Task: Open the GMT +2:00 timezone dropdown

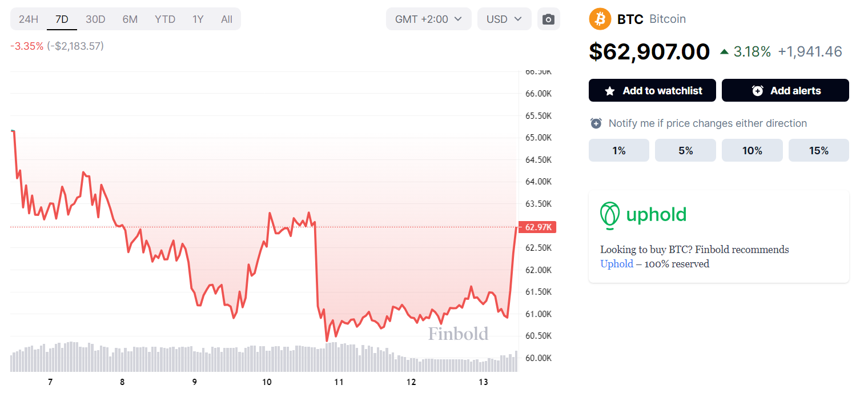Action: pos(428,19)
